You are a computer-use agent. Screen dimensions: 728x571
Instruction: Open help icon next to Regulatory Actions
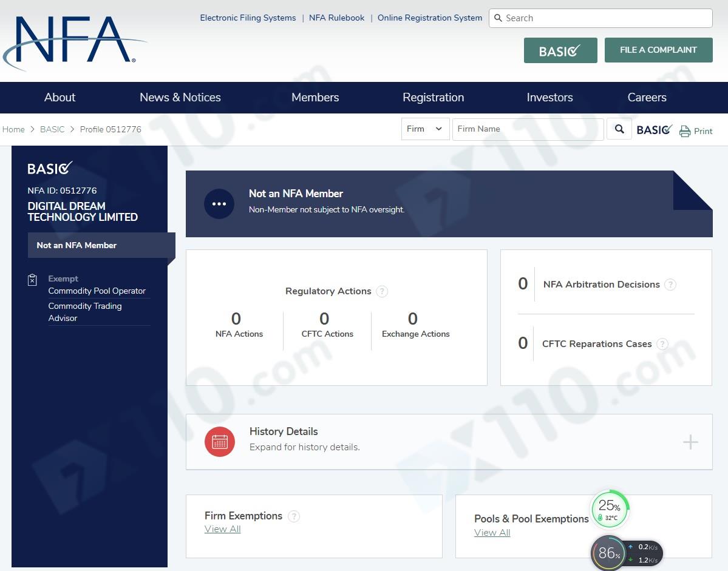click(x=382, y=291)
